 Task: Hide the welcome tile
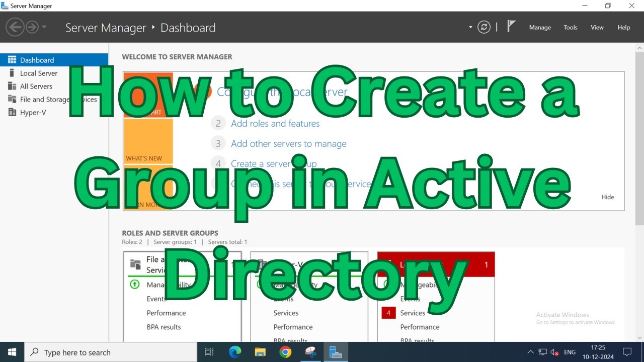608,197
